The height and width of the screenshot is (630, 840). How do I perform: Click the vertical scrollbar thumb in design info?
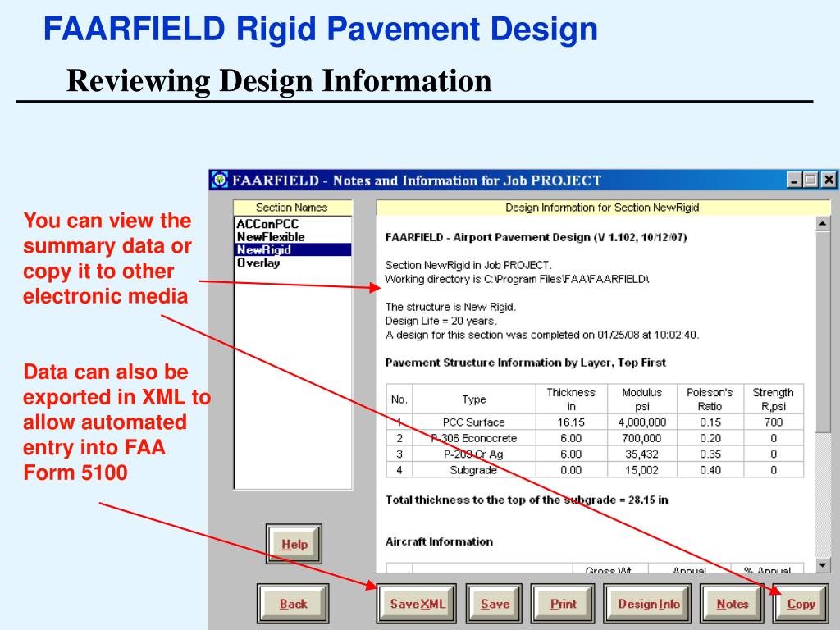(822, 331)
